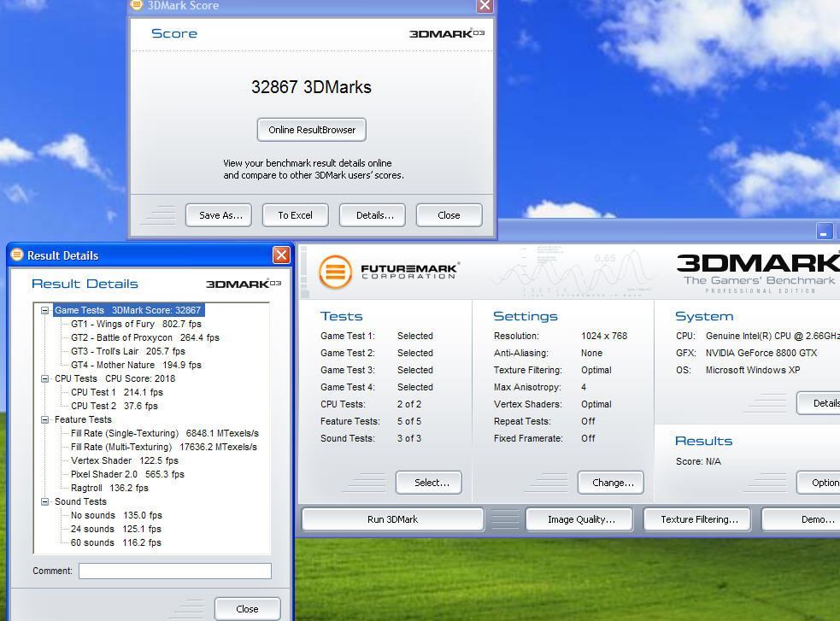Select Fill Rate (Multi-Texturing) row
The image size is (840, 621).
pyautogui.click(x=164, y=447)
